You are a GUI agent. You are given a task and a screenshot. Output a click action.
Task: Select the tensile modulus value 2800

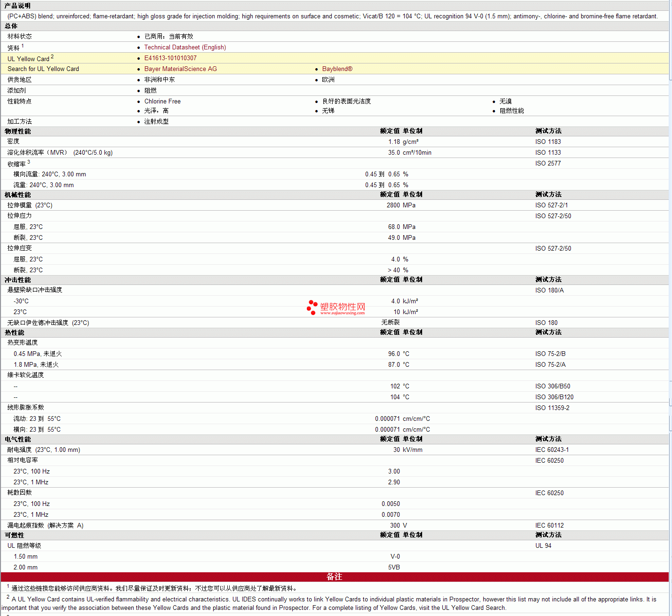click(393, 205)
